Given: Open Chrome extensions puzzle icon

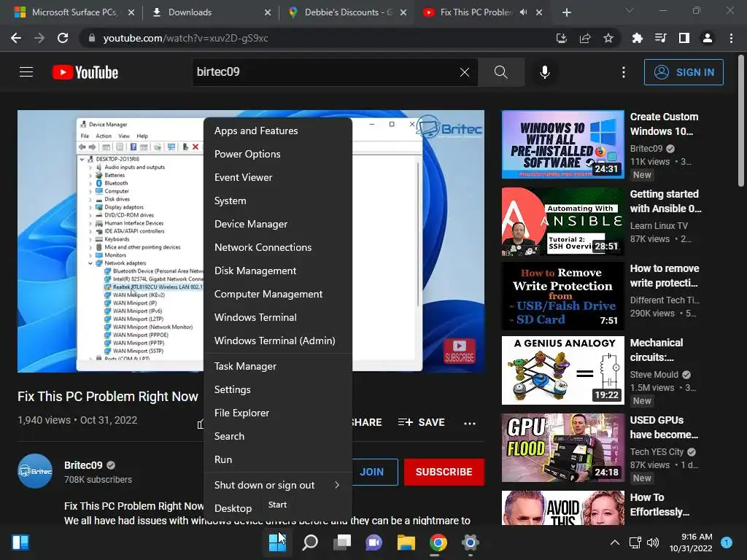Looking at the screenshot, I should click(638, 38).
